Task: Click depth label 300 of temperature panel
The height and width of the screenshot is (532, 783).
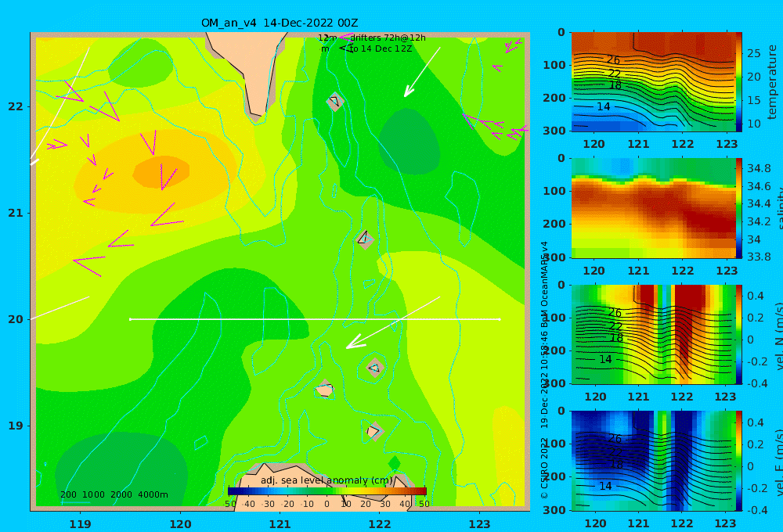Action: (x=555, y=131)
